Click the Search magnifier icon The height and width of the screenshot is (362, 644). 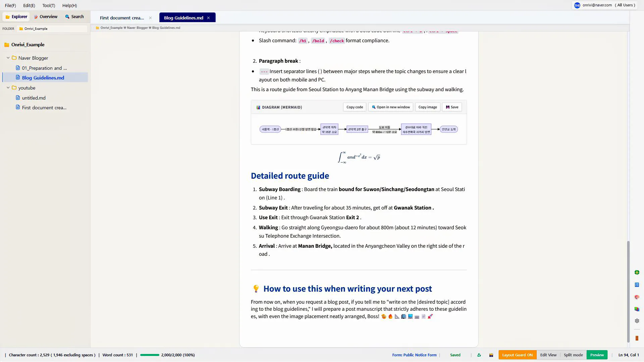[67, 17]
